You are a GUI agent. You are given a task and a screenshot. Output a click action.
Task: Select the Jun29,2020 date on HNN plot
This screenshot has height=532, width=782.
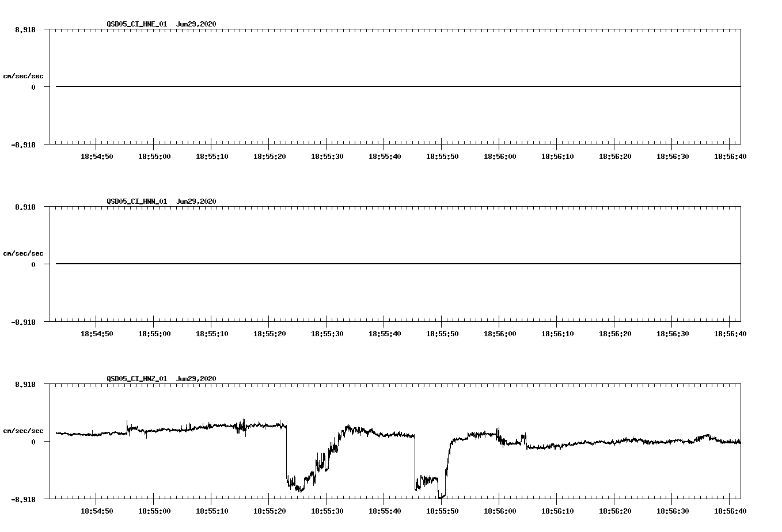[196, 202]
